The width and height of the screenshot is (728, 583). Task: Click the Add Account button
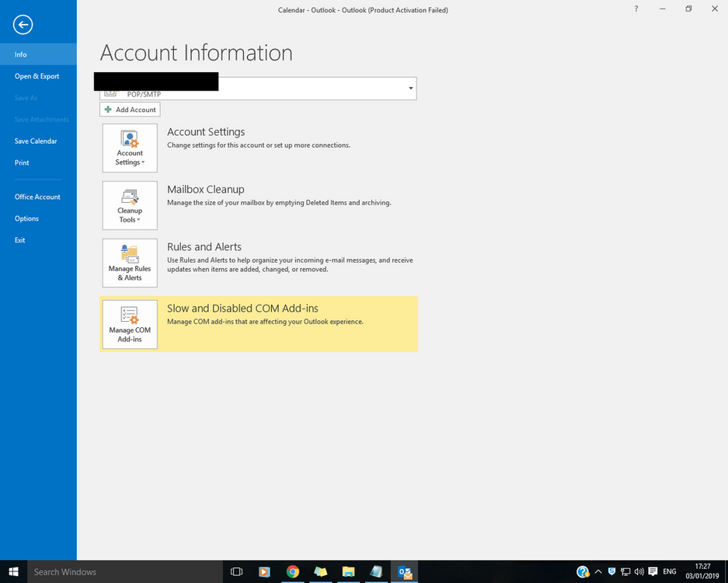(x=130, y=110)
